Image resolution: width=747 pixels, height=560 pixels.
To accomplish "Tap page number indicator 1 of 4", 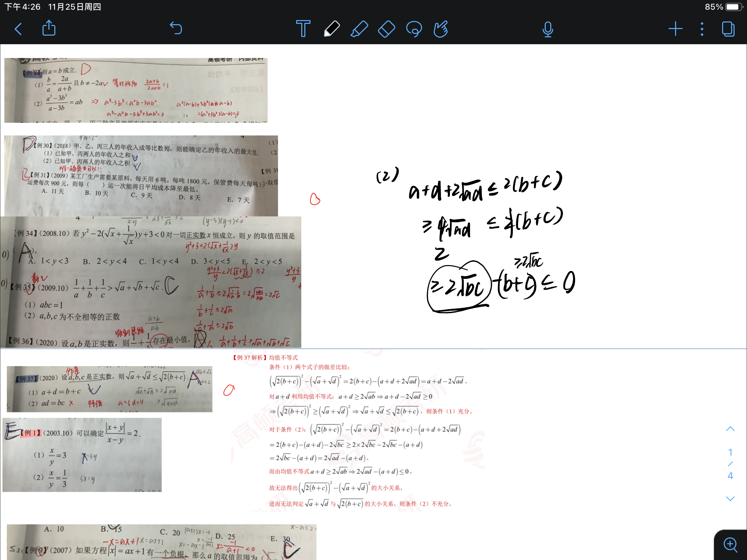I will click(x=730, y=464).
